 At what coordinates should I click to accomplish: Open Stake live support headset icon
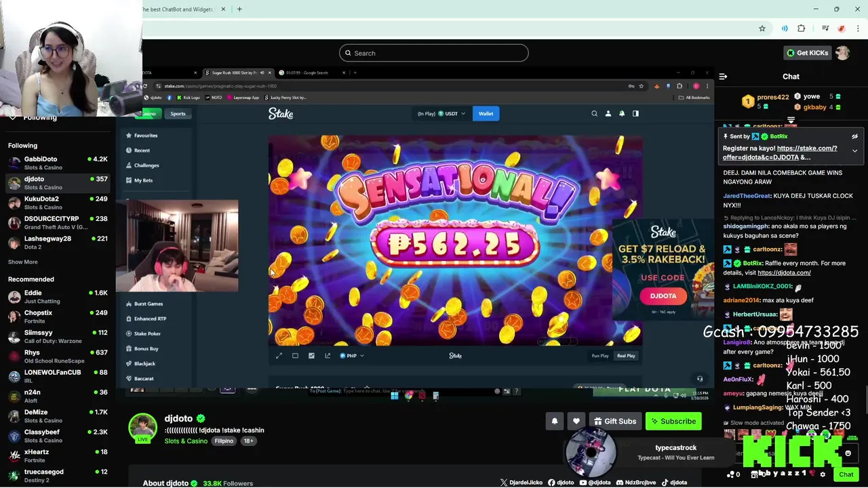click(x=700, y=379)
